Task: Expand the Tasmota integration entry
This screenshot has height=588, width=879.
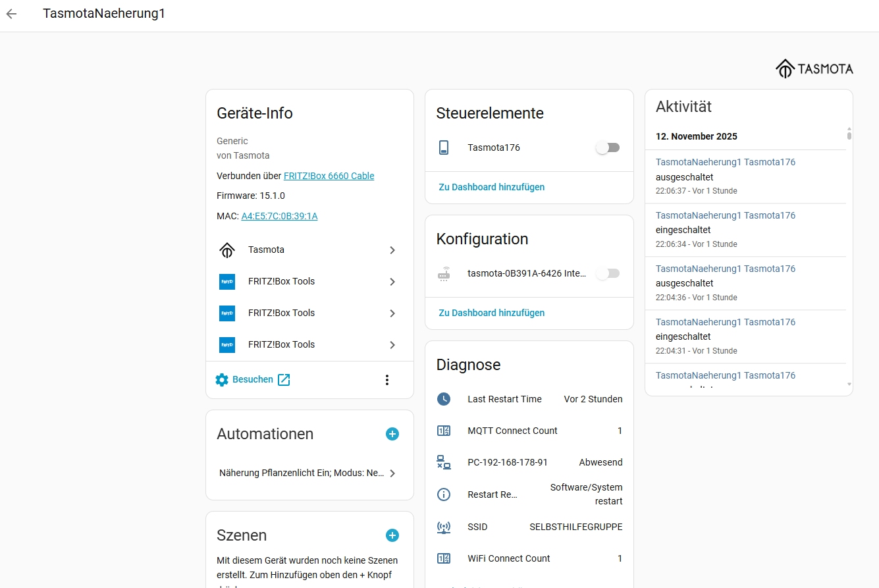Action: click(309, 250)
